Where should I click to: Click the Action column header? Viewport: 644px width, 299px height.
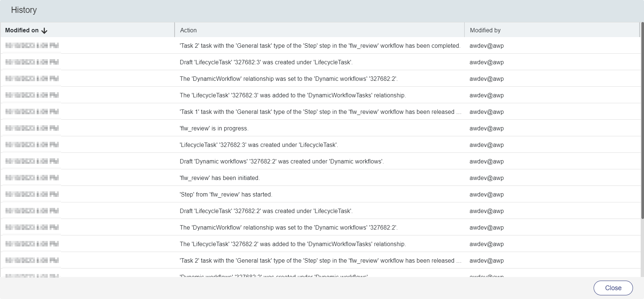click(188, 30)
